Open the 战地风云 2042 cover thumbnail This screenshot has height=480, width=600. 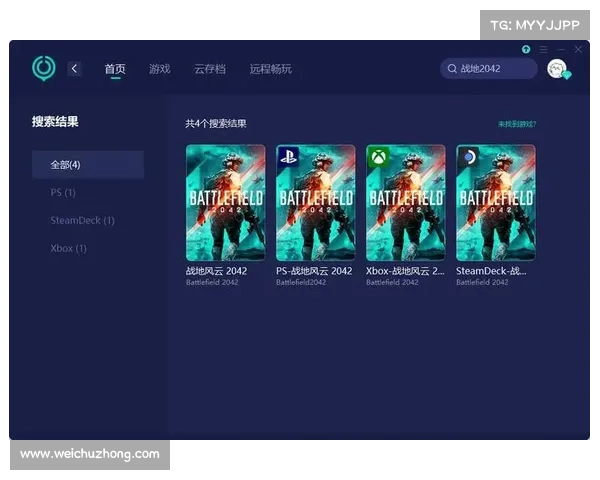tap(226, 203)
